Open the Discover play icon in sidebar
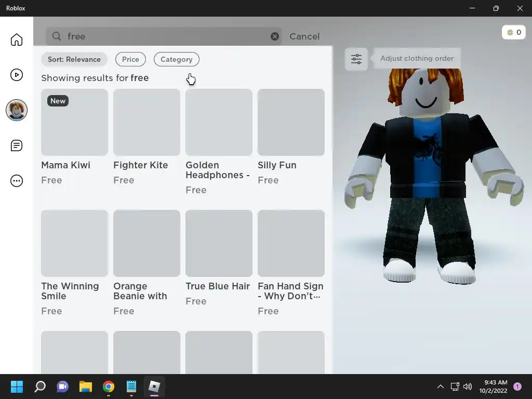This screenshot has width=532, height=399. 16,75
